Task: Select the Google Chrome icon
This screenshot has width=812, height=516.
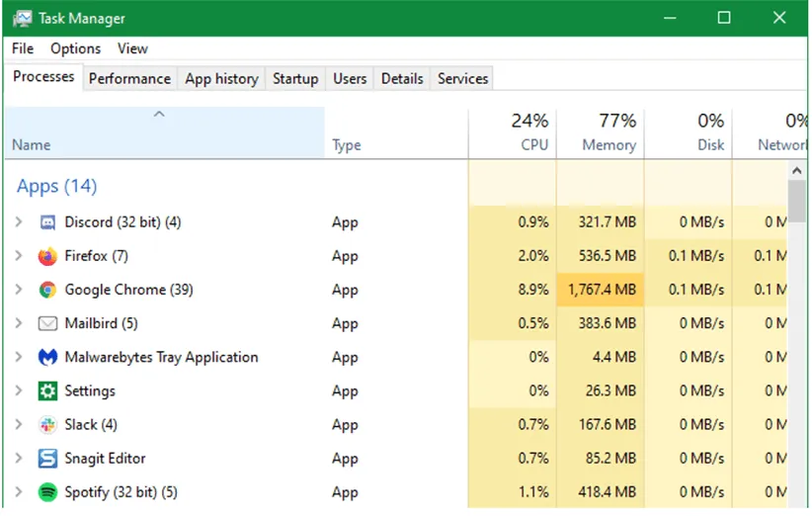Action: click(x=47, y=290)
